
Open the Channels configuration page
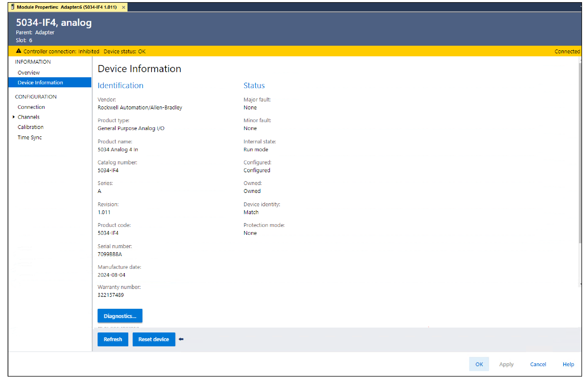[x=29, y=117]
